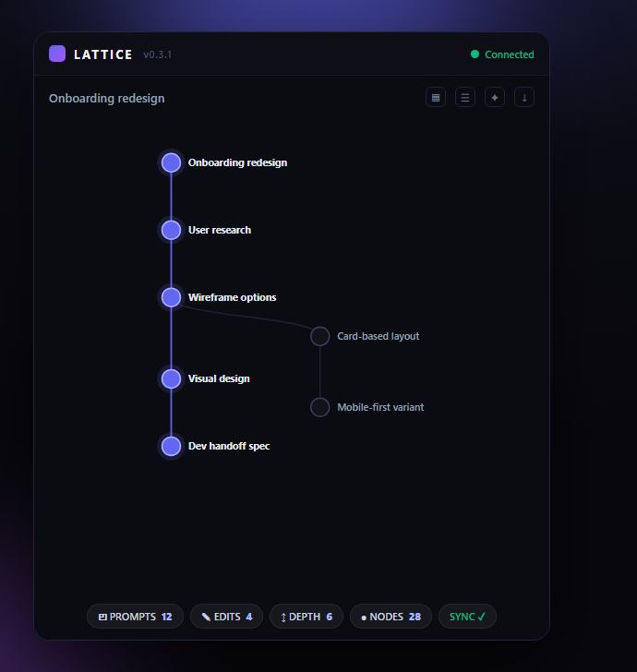Image resolution: width=637 pixels, height=672 pixels.
Task: Open the Mobile-first variant branch node
Action: coord(319,407)
